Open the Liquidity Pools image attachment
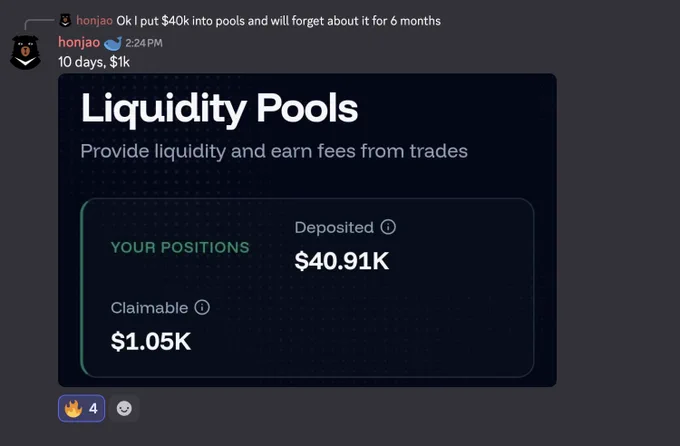The width and height of the screenshot is (680, 446). click(x=307, y=230)
